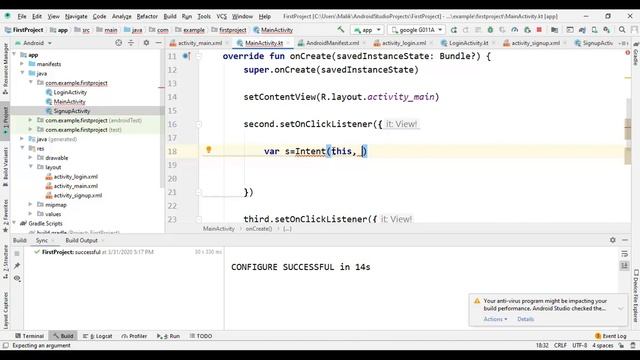Open SDK Manager icon in toolbar

coord(607,30)
